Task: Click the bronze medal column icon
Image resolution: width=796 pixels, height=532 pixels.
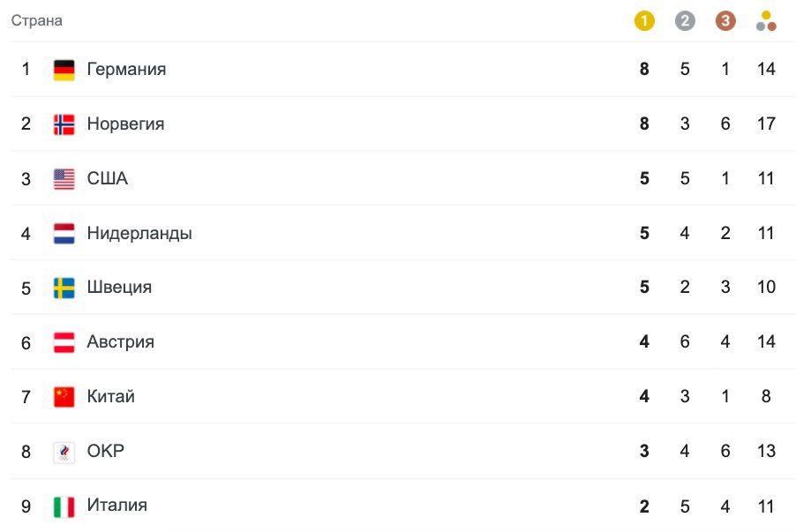Action: [x=725, y=21]
